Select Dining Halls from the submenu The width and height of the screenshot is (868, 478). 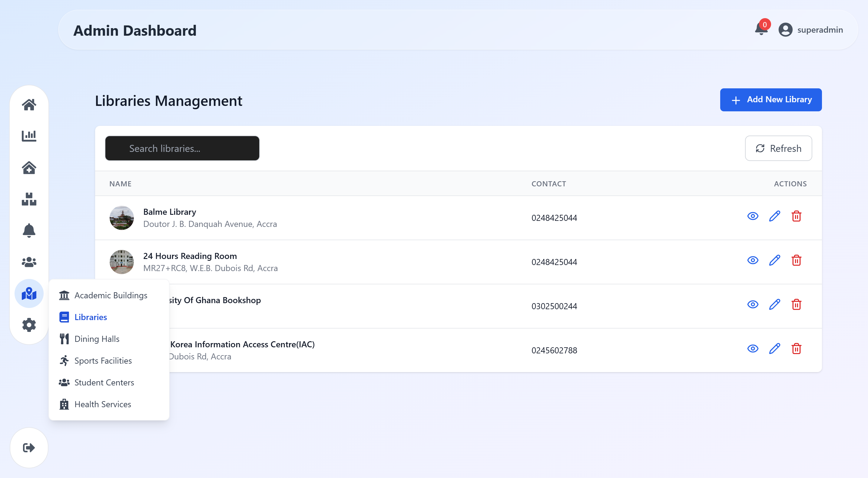click(x=97, y=339)
